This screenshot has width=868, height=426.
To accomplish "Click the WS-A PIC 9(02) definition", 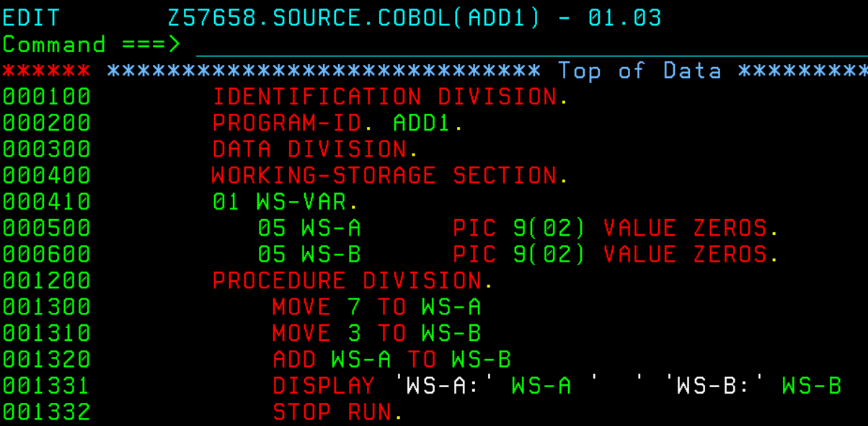I will pos(447,228).
